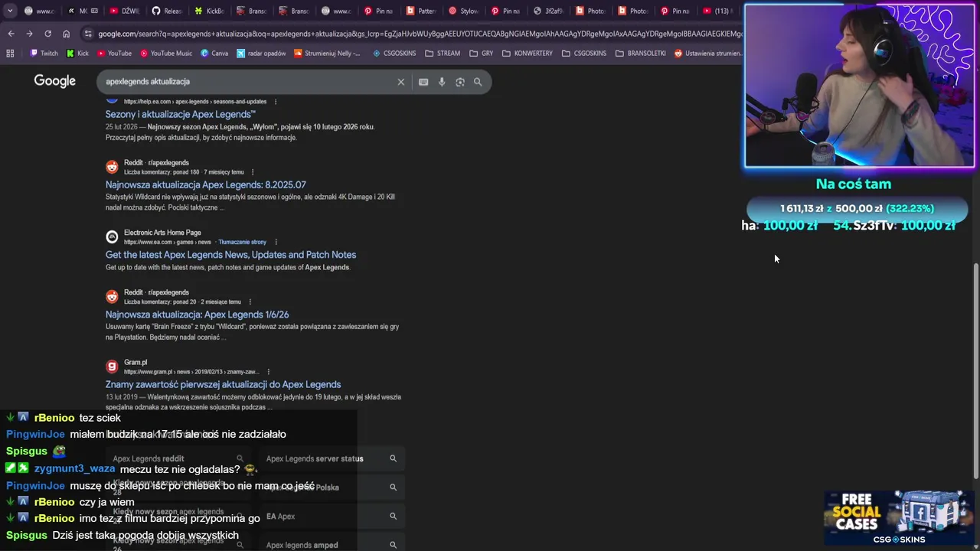Open more options for the Gram.pl result
Image resolution: width=980 pixels, height=551 pixels.
point(268,372)
